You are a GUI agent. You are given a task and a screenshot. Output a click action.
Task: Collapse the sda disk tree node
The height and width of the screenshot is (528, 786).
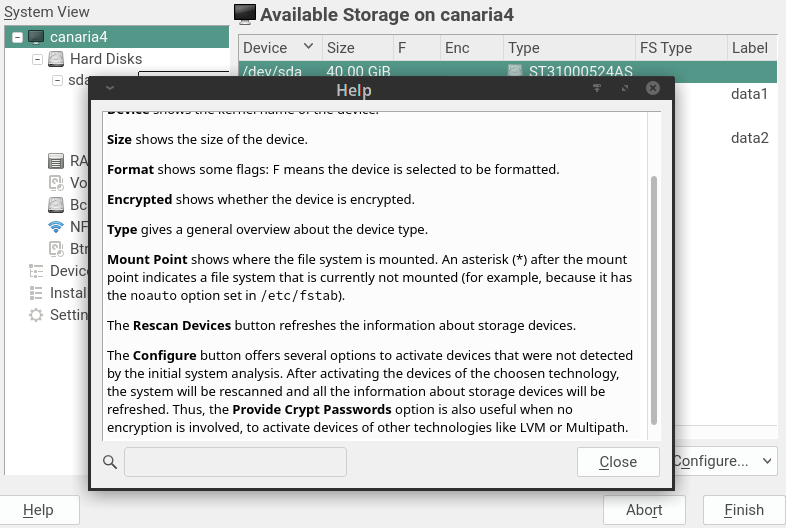pos(57,81)
